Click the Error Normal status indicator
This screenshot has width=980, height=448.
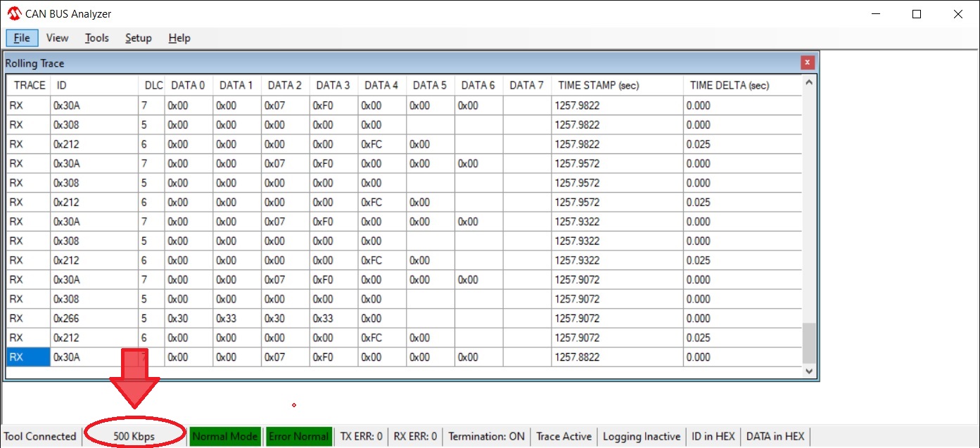pos(298,436)
